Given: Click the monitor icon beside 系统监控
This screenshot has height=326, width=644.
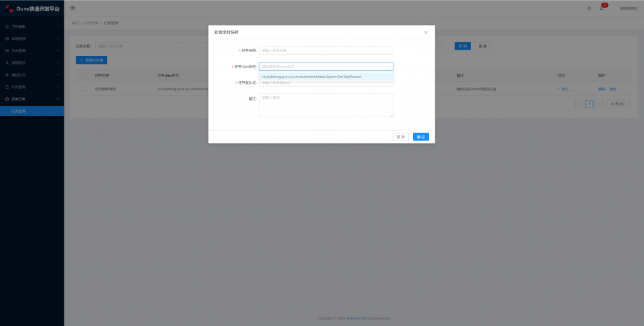Looking at the screenshot, I should pos(7,63).
